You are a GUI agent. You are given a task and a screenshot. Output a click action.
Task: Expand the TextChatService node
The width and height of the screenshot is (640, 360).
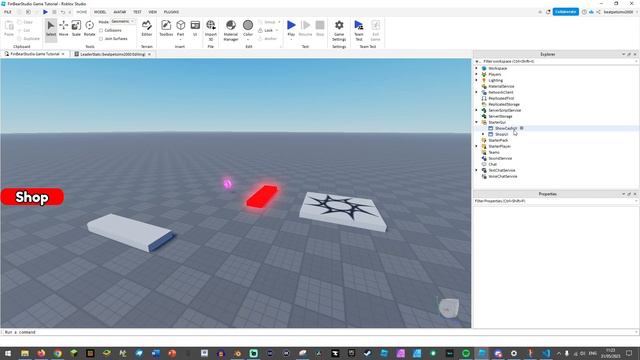tap(476, 170)
